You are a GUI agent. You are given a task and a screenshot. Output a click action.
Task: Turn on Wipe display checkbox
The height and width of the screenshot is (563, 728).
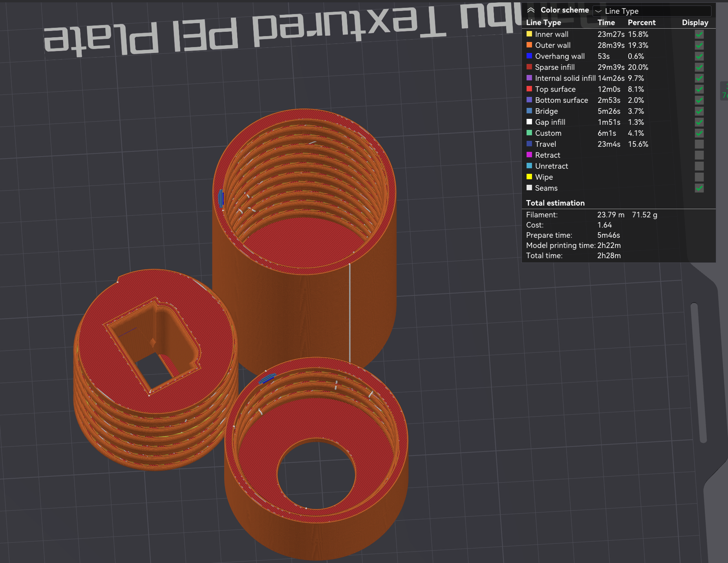pos(699,177)
